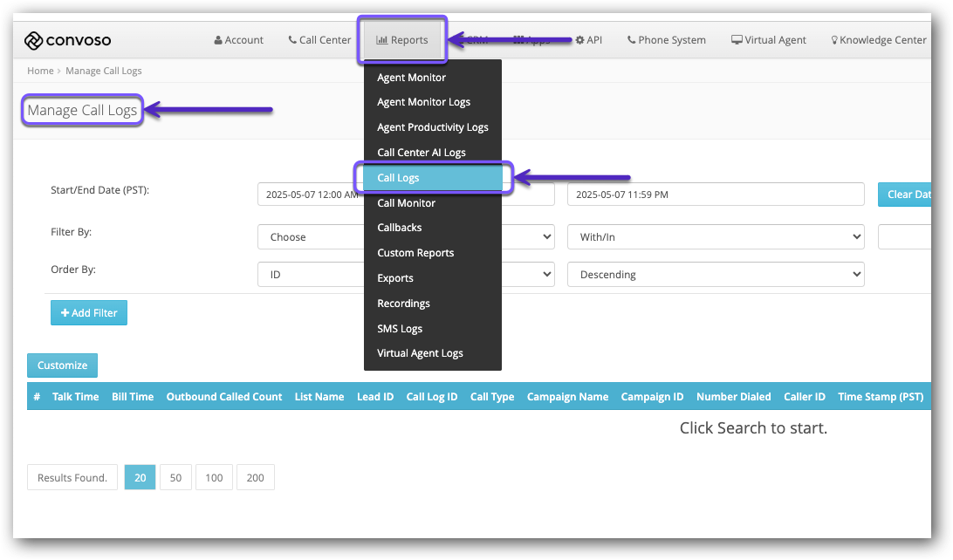
Task: Click the Order By label
Action: tap(73, 269)
